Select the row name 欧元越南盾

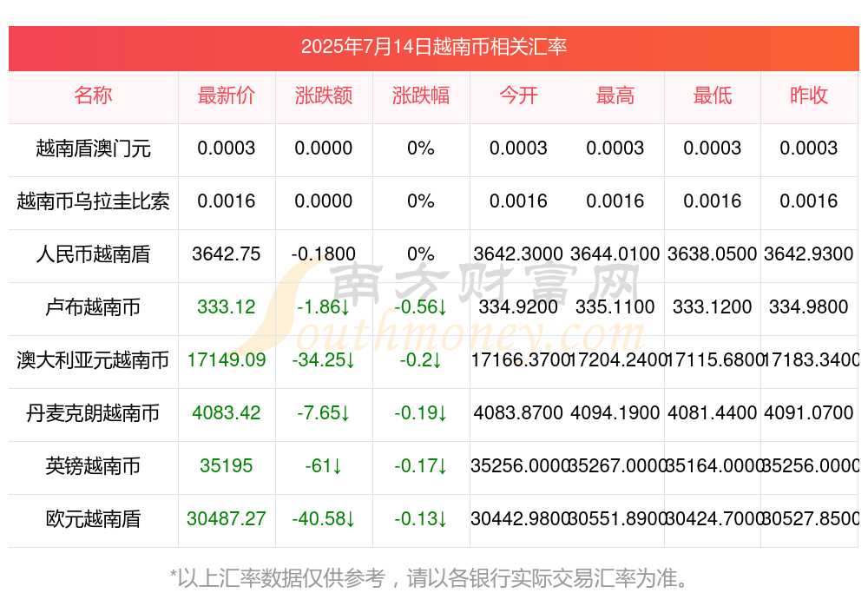coord(93,519)
